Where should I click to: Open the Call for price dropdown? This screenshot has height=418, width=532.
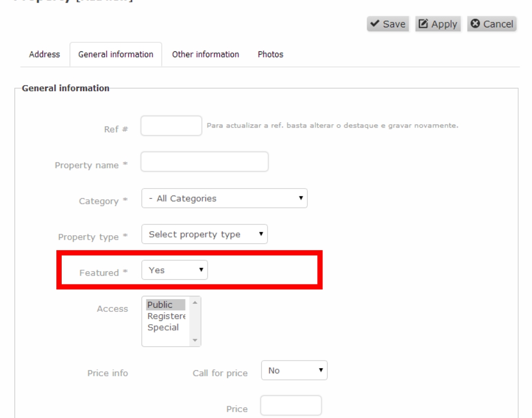[294, 370]
